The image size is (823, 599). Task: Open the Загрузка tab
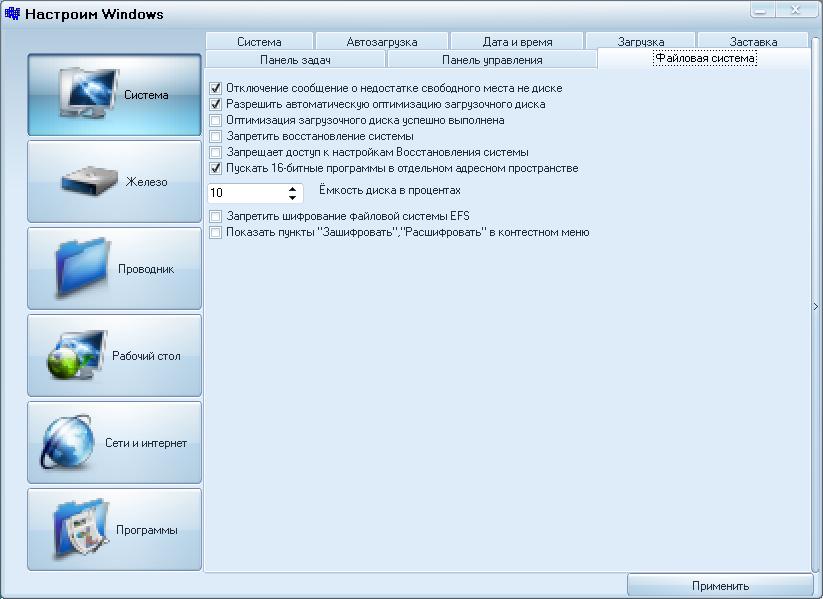[641, 41]
